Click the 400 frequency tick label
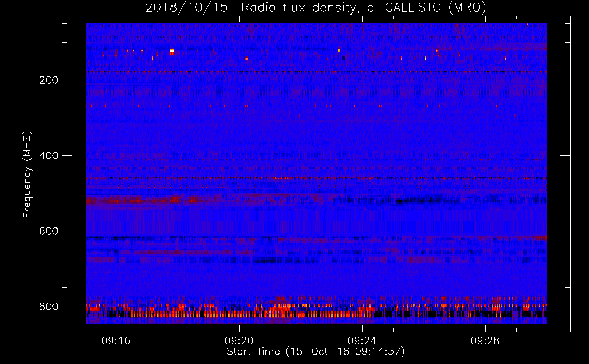589x364 pixels. tap(49, 156)
